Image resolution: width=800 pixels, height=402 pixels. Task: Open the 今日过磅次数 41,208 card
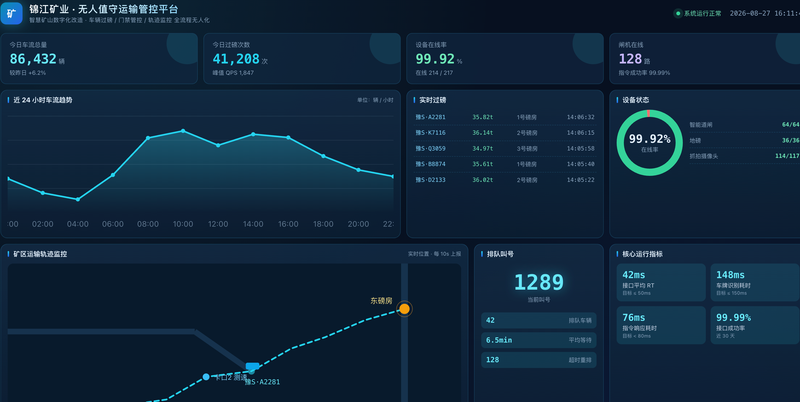[x=302, y=59]
